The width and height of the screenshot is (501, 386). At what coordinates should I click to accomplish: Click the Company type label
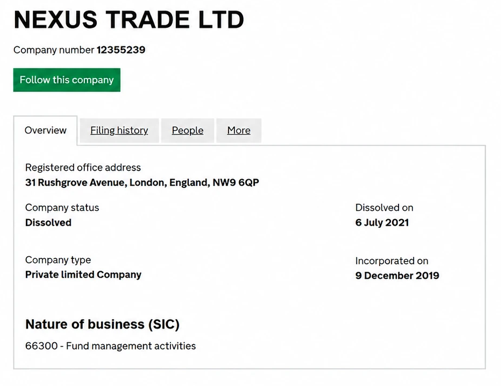coord(58,260)
